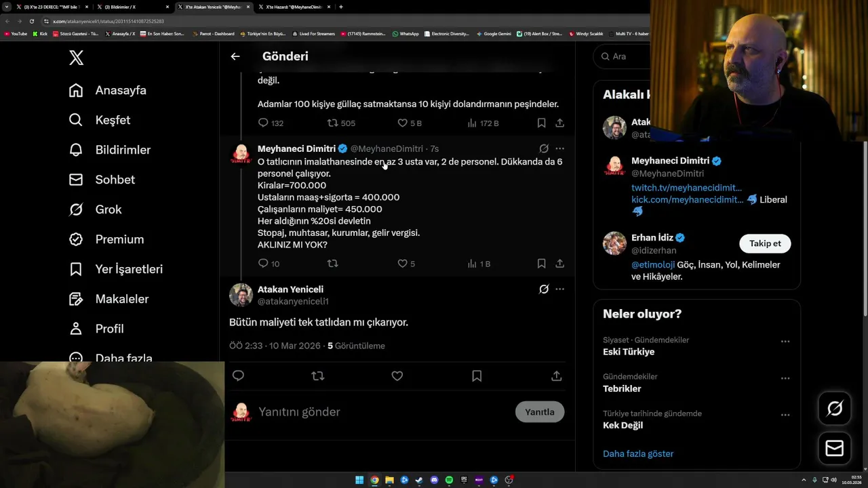Open replies on the tweet with 132 comments
This screenshot has height=488, width=868.
[271, 123]
